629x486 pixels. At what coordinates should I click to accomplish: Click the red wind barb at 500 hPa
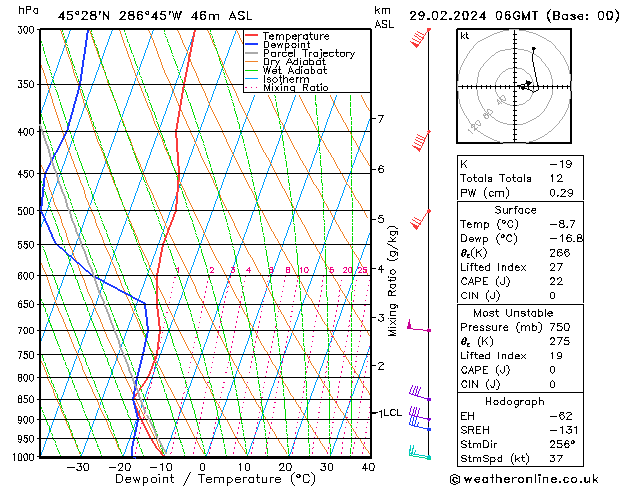[420, 220]
